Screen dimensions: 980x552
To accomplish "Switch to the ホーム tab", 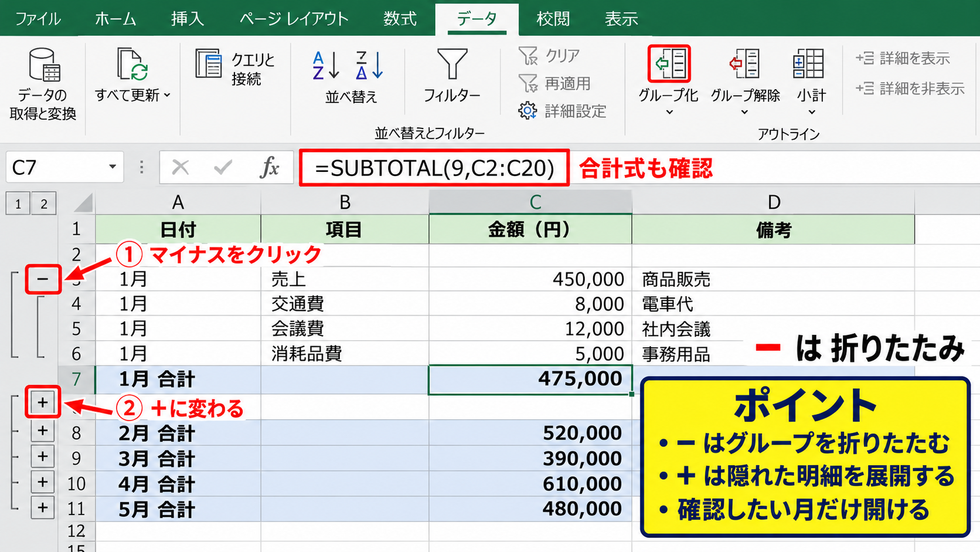I will pos(115,19).
